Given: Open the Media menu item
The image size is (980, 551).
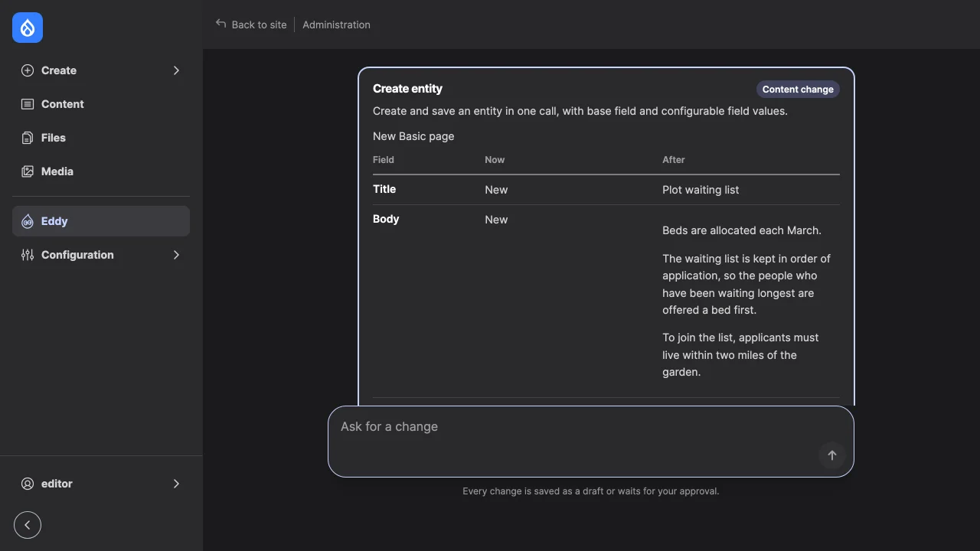Looking at the screenshot, I should point(101,171).
